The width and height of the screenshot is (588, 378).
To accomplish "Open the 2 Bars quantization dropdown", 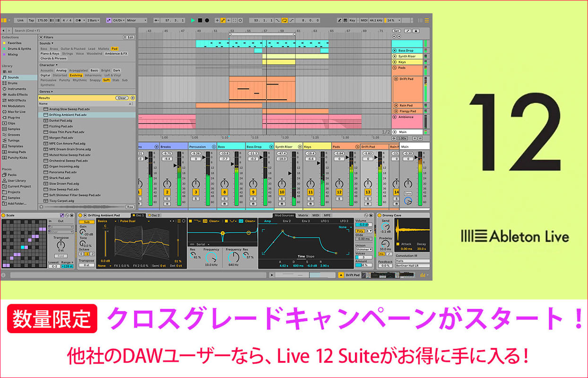I will 93,20.
